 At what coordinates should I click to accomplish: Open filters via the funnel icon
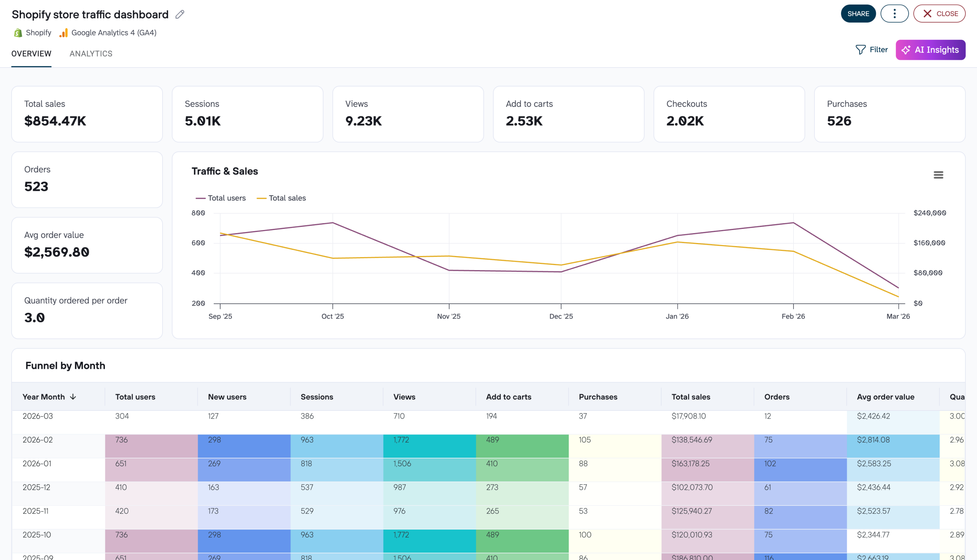(x=860, y=49)
